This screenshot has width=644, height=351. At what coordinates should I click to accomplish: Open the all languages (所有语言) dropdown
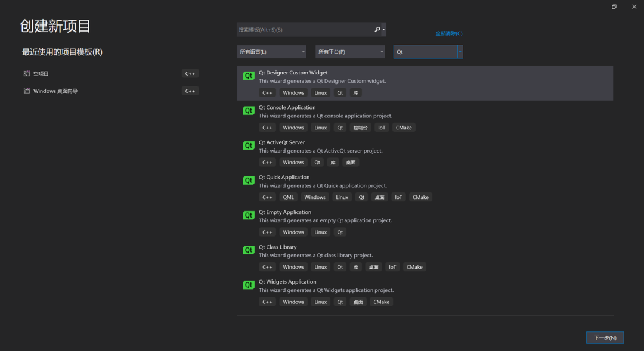(271, 52)
